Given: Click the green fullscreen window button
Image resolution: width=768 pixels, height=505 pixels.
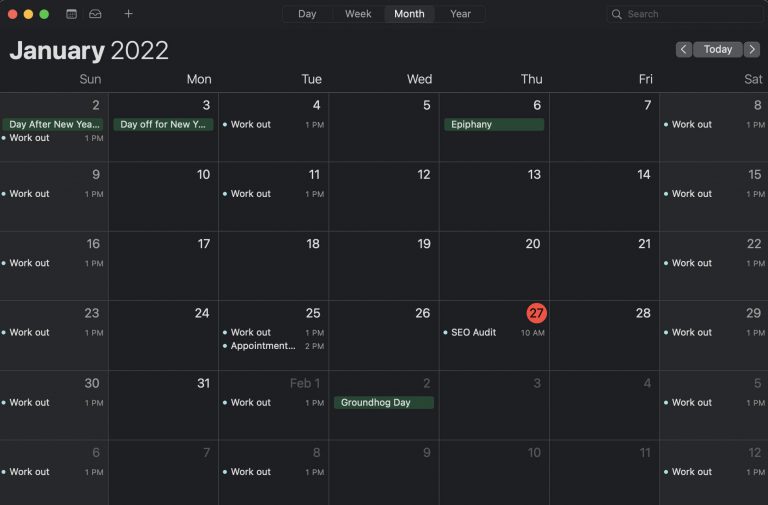Looking at the screenshot, I should (x=44, y=14).
